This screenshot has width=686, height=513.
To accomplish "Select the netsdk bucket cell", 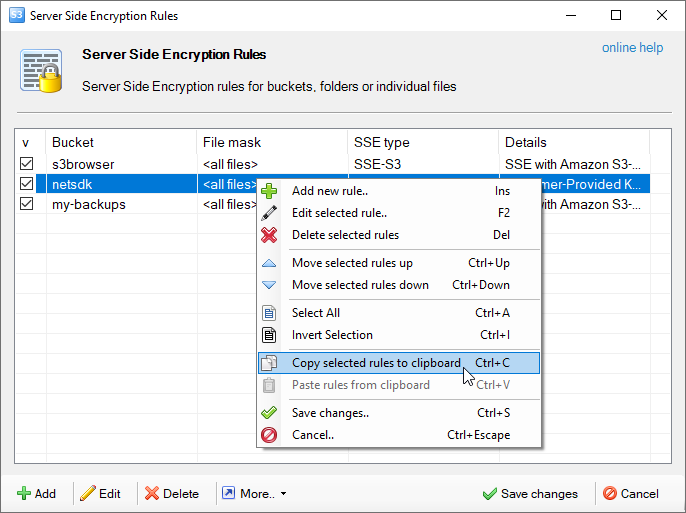I will pyautogui.click(x=121, y=184).
